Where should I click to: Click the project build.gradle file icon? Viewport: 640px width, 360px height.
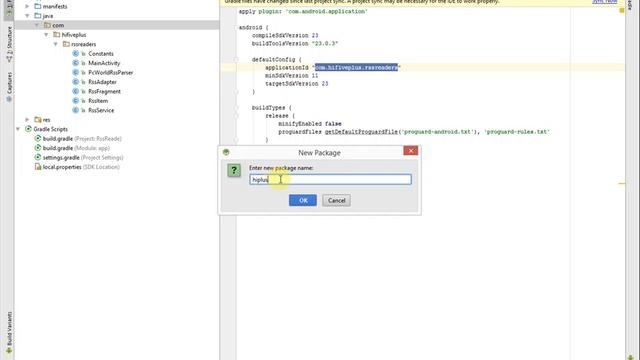(x=38, y=139)
